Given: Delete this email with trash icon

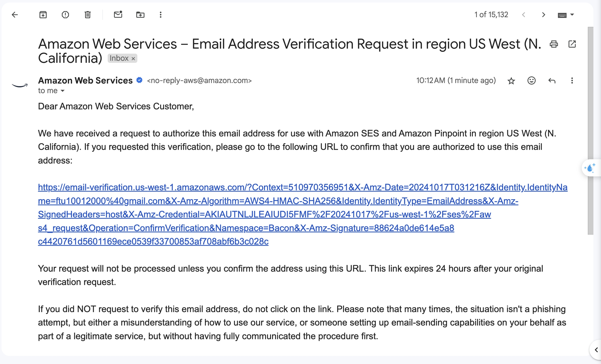Looking at the screenshot, I should [x=88, y=15].
